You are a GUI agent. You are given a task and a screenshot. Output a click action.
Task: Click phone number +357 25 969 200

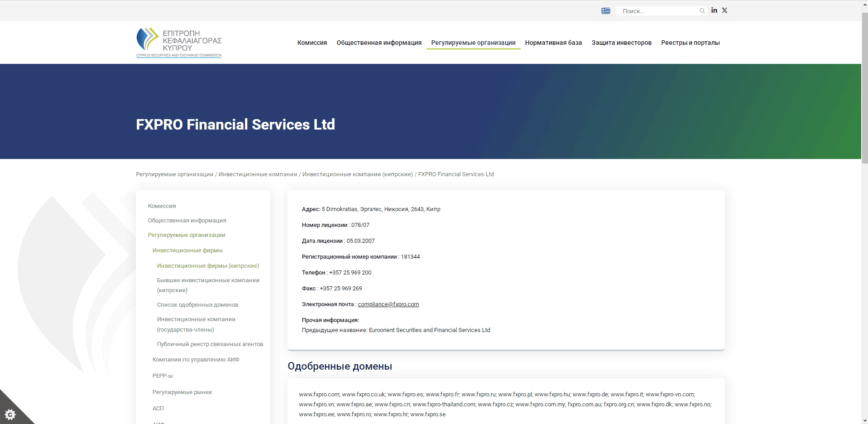(350, 273)
